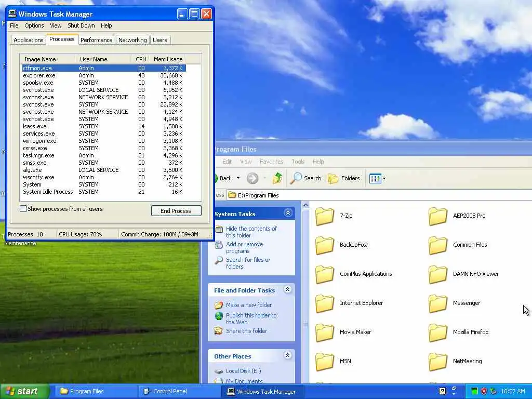Click the tray icon left of the clock

tap(494, 391)
